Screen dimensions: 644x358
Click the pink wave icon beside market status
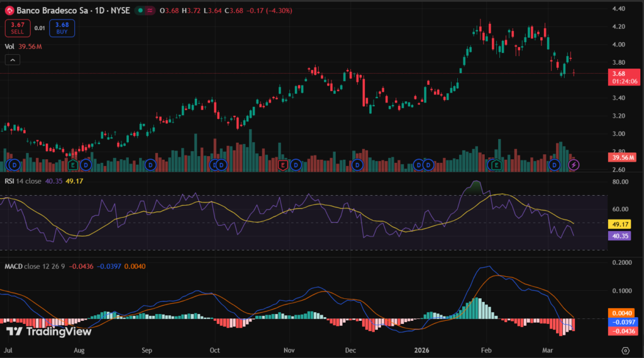(150, 11)
